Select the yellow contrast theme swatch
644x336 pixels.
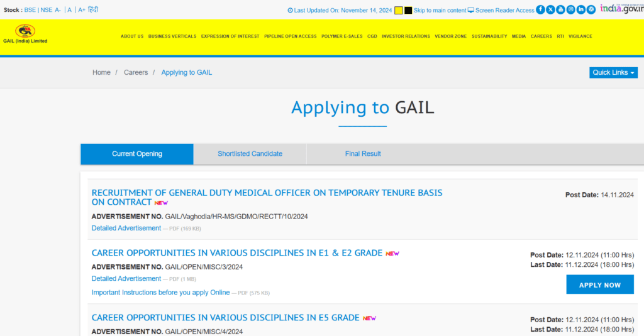[398, 10]
